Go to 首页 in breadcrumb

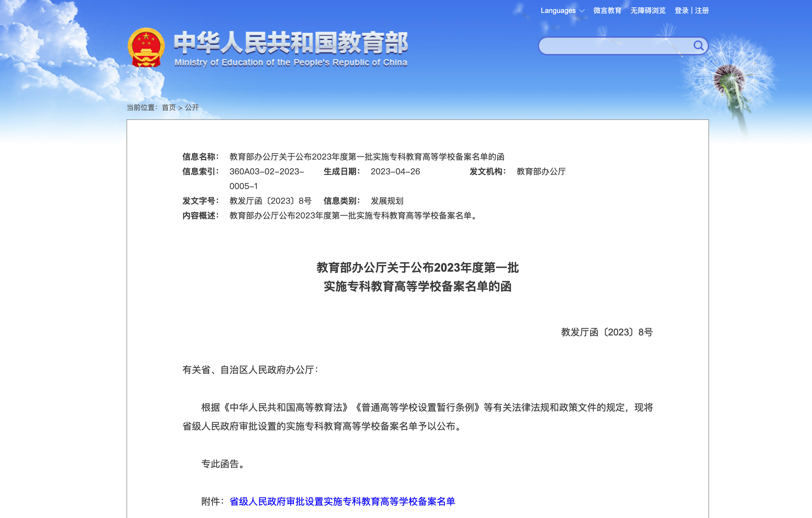coord(169,108)
